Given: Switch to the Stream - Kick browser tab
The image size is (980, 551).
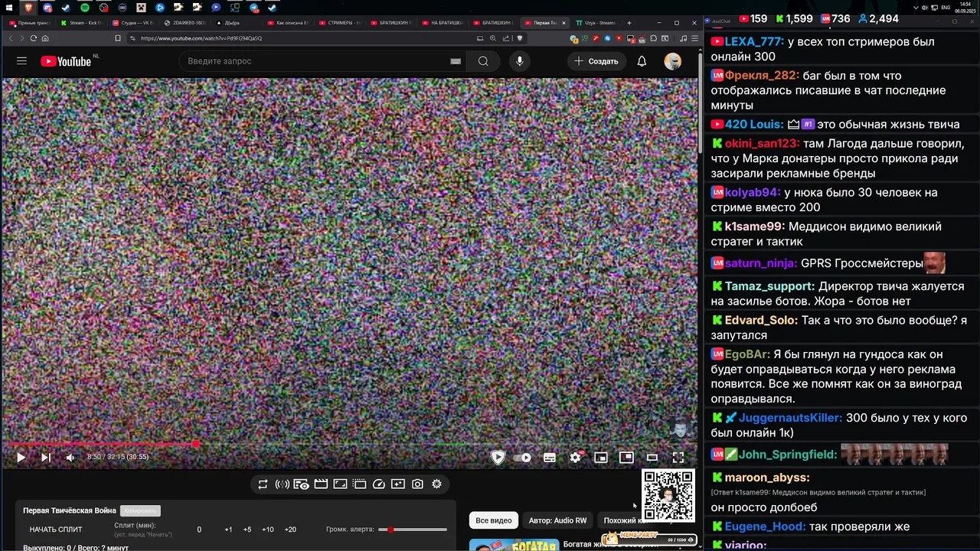Looking at the screenshot, I should point(81,23).
